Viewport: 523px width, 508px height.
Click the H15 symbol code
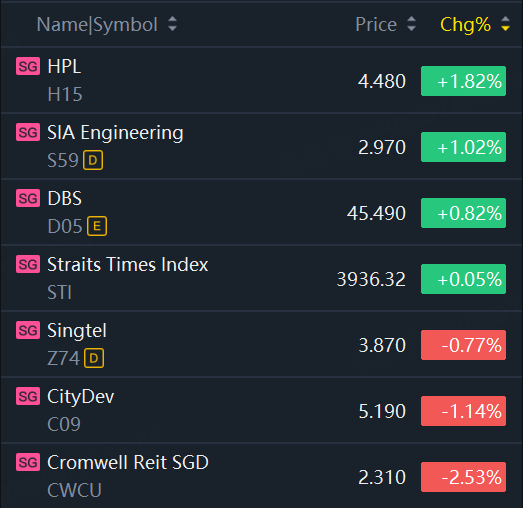[65, 94]
